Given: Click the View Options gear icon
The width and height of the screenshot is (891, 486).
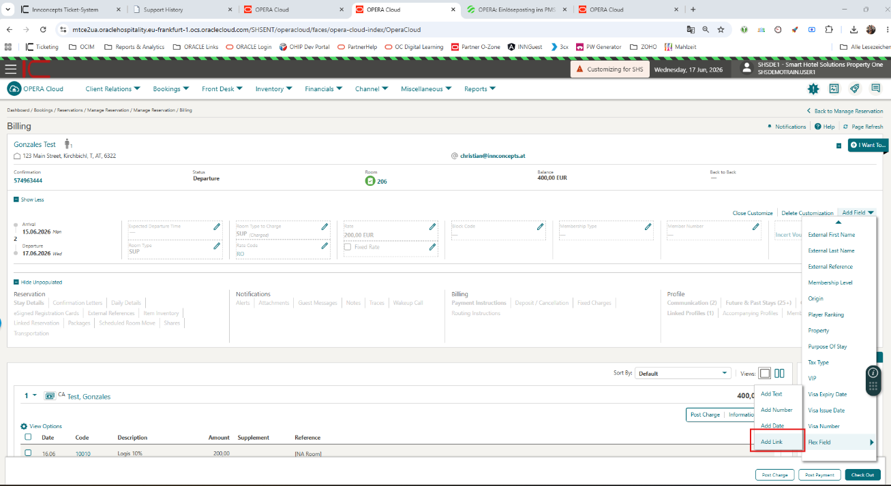Looking at the screenshot, I should click(23, 426).
